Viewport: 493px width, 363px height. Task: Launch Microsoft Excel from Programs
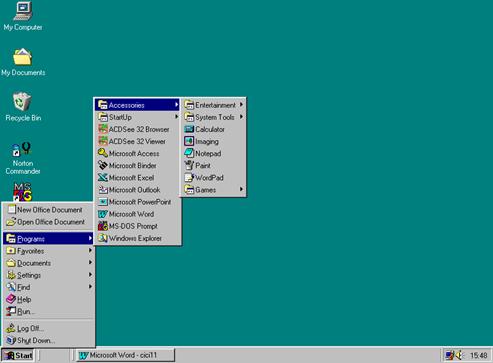[138, 178]
